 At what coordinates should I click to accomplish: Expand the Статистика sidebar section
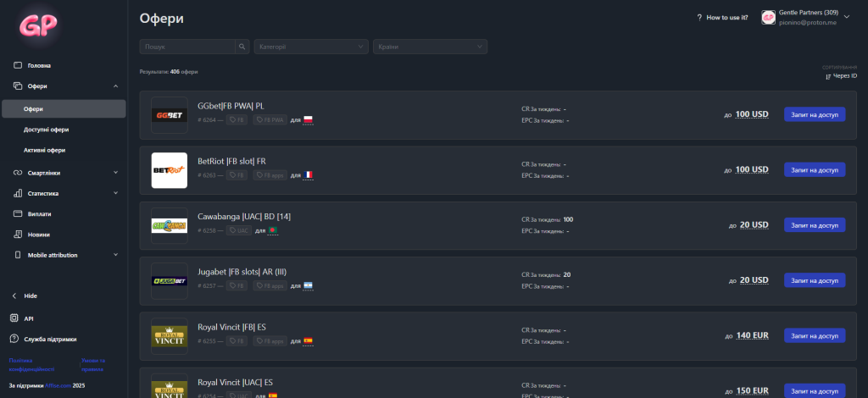click(x=64, y=193)
